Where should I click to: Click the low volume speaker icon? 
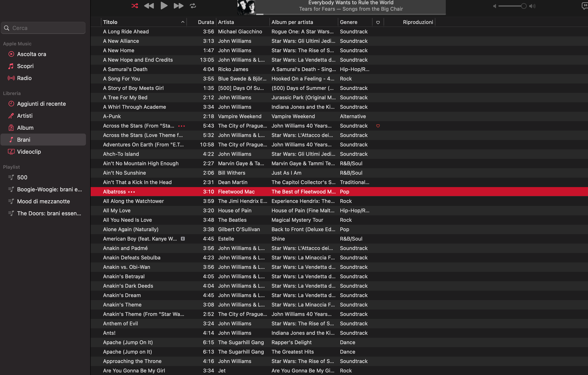495,6
